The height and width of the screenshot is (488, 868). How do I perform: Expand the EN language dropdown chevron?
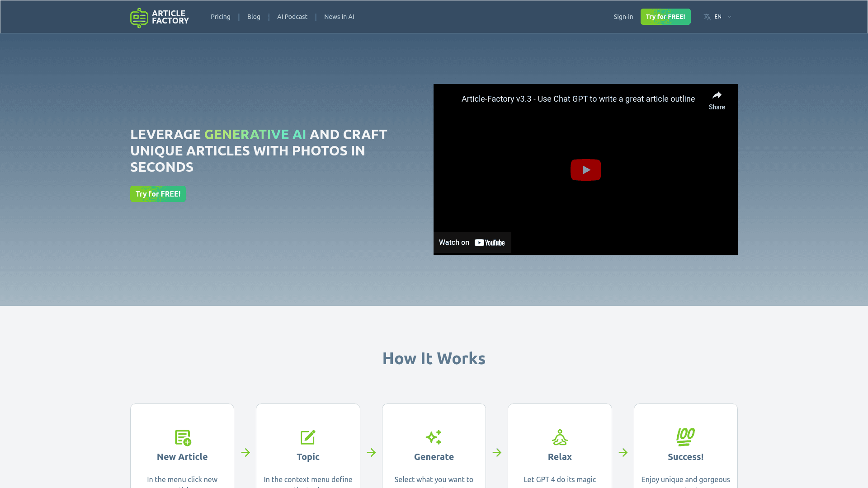(729, 17)
